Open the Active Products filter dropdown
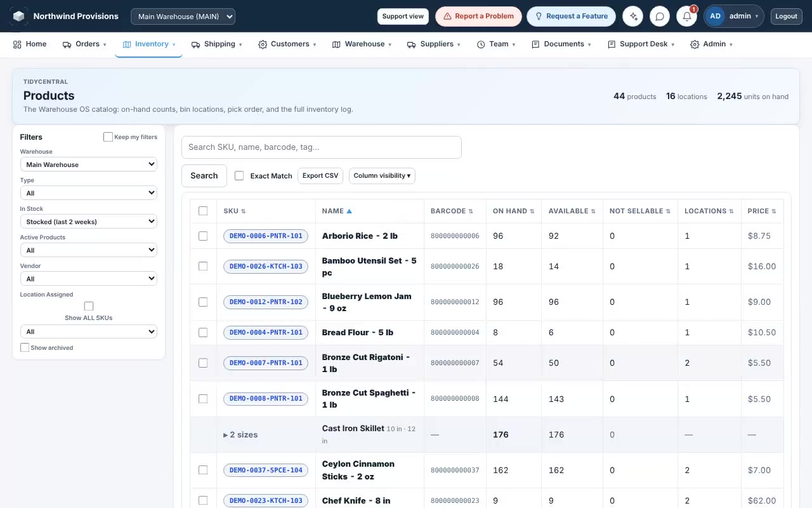 tap(88, 250)
